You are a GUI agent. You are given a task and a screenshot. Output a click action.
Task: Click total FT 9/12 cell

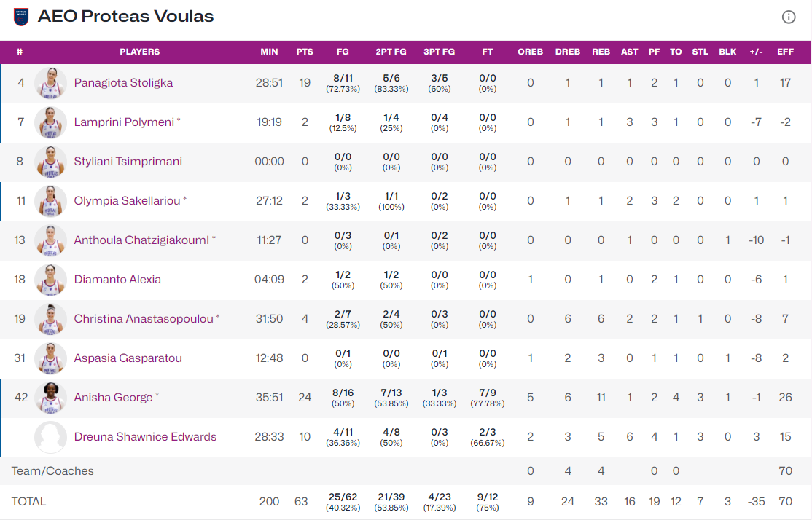(488, 501)
